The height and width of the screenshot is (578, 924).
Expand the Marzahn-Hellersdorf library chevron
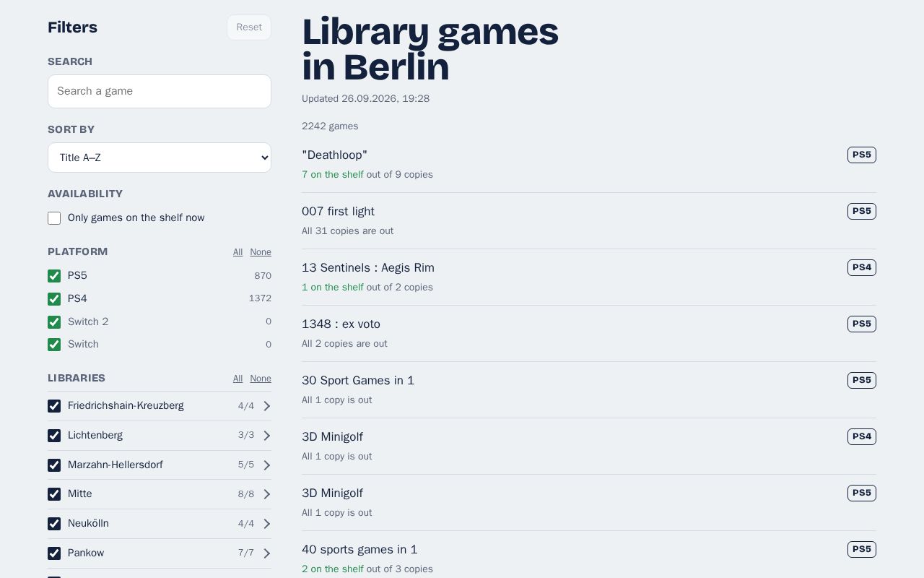(266, 465)
